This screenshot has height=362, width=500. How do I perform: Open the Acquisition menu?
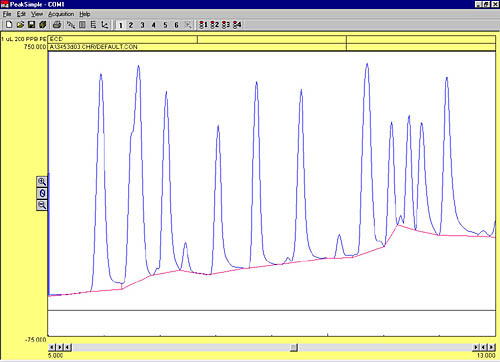coord(61,14)
